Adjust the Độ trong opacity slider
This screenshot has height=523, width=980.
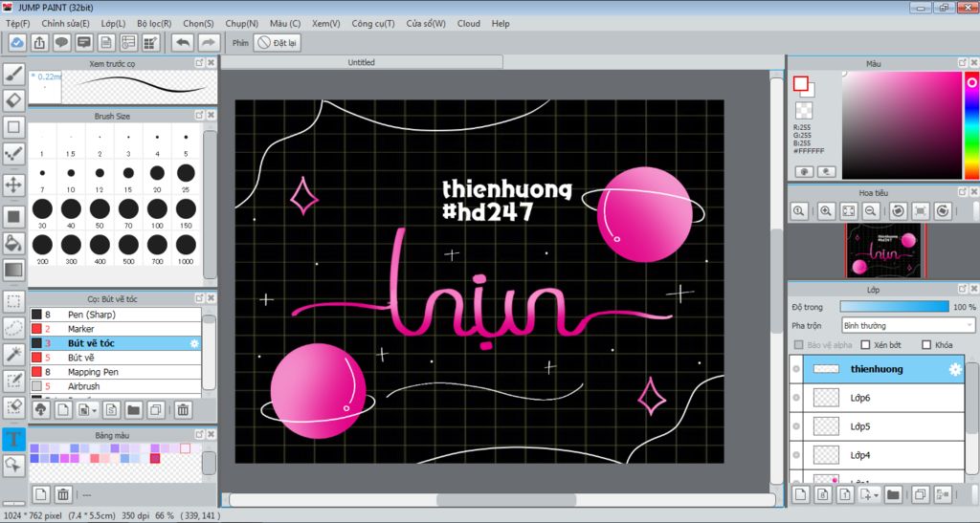click(895, 307)
